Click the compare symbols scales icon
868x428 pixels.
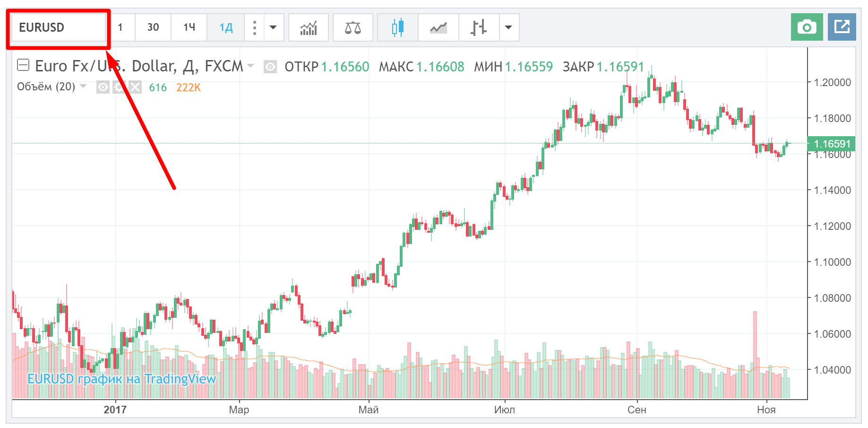point(352,28)
